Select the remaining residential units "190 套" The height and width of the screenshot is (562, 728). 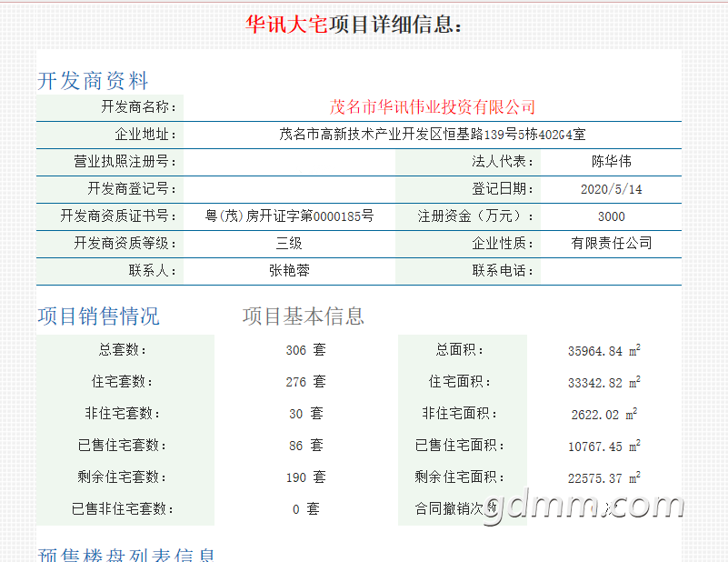pos(306,477)
